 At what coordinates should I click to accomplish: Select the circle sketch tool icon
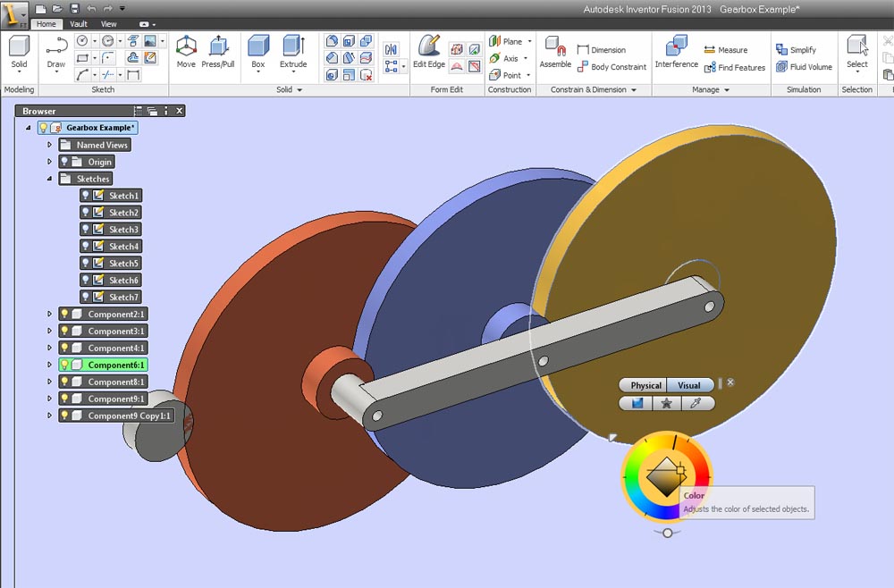(82, 41)
